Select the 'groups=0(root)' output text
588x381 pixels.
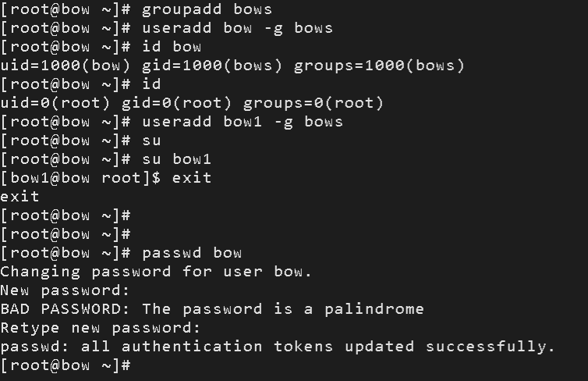pyautogui.click(x=313, y=103)
